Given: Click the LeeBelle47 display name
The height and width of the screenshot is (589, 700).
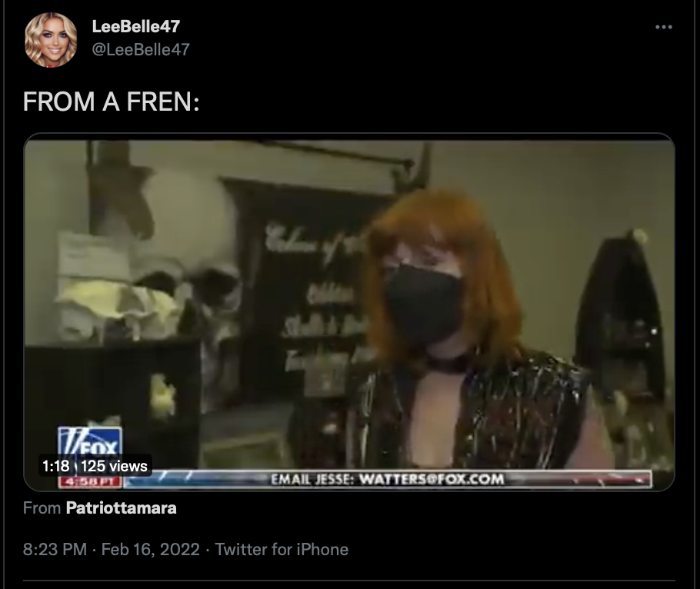Looking at the screenshot, I should 135,26.
